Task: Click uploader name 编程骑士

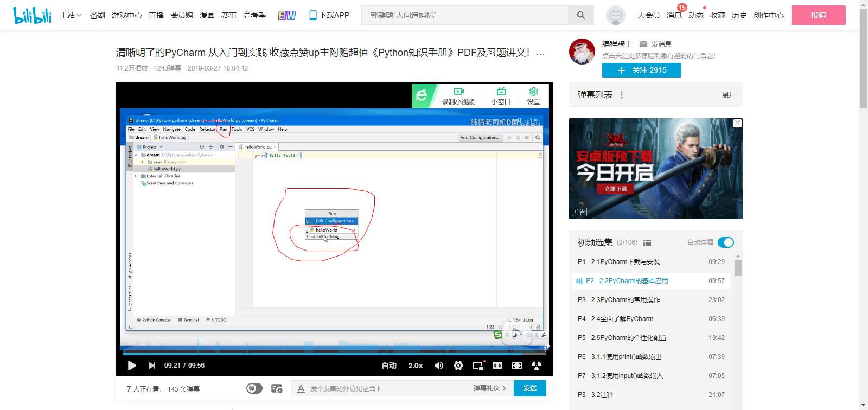Action: click(617, 44)
